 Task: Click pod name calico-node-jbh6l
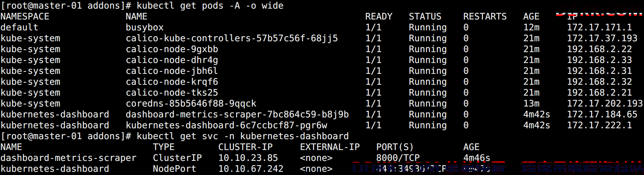tap(172, 71)
